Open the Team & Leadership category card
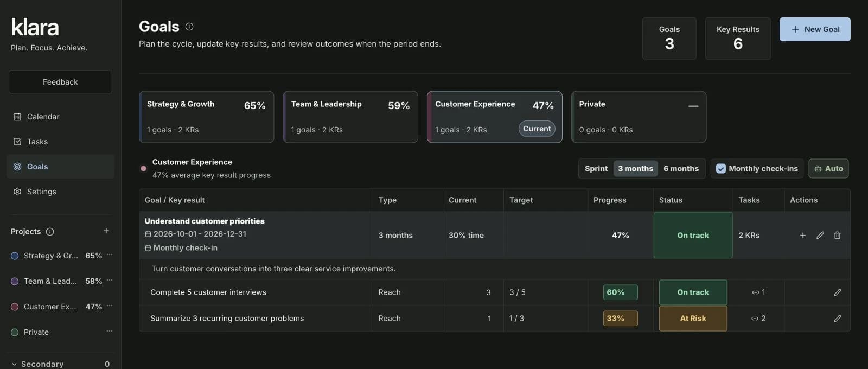This screenshot has height=369, width=868. 350,117
